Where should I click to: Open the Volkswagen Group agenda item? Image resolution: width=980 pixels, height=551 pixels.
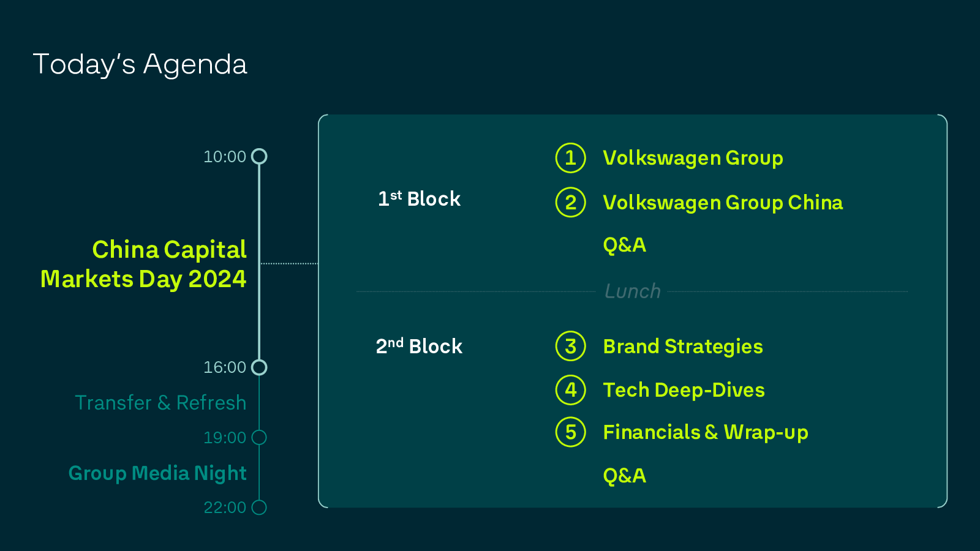pos(693,158)
